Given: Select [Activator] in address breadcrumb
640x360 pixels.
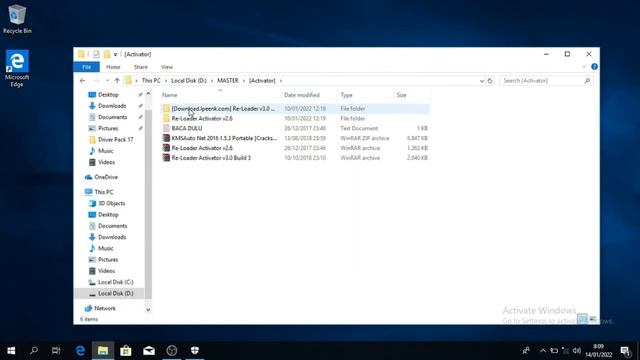Looking at the screenshot, I should pos(262,81).
